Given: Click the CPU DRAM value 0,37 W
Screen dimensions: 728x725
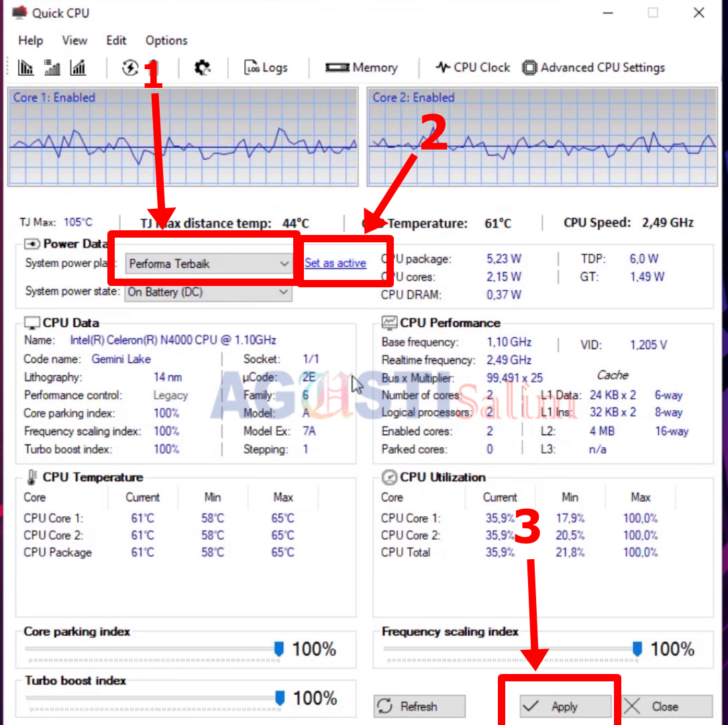Looking at the screenshot, I should click(x=504, y=295).
